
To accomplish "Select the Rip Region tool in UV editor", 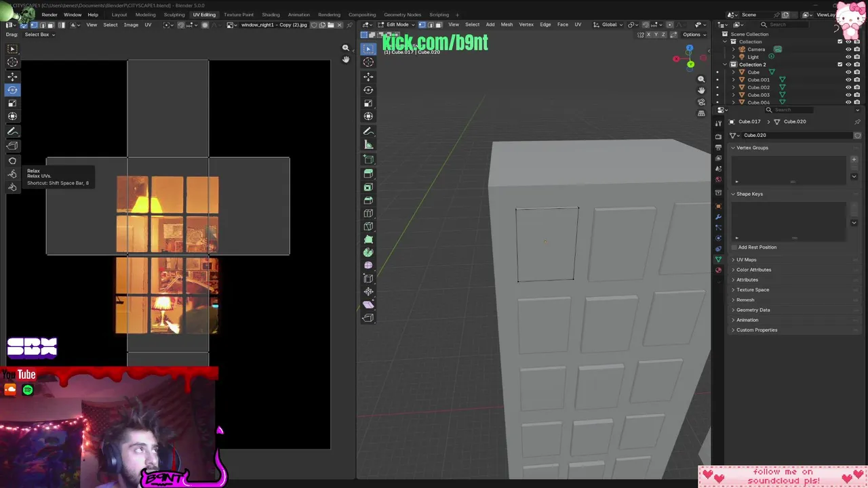I will click(x=12, y=146).
